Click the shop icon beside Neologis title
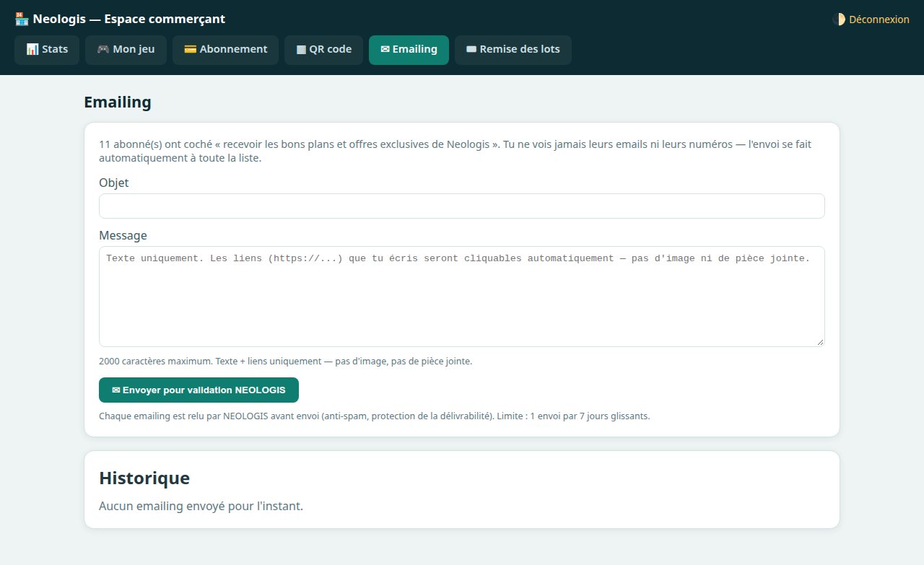This screenshot has width=924, height=565. coord(22,19)
